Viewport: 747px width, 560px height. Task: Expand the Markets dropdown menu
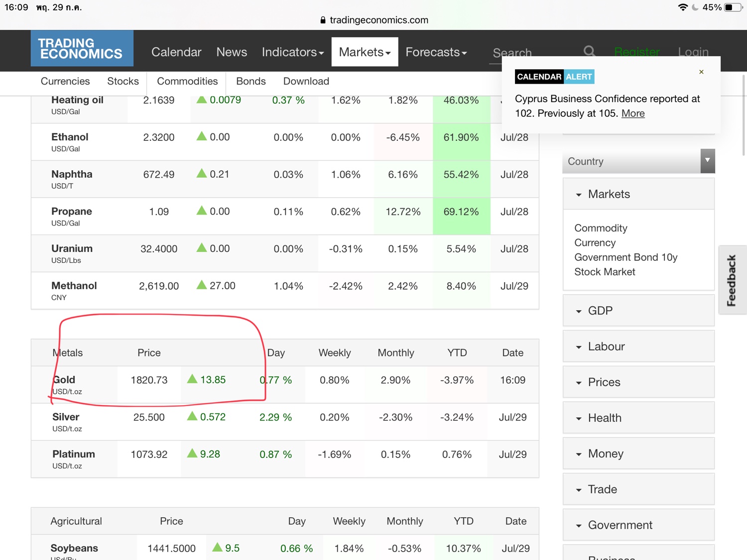(x=365, y=52)
